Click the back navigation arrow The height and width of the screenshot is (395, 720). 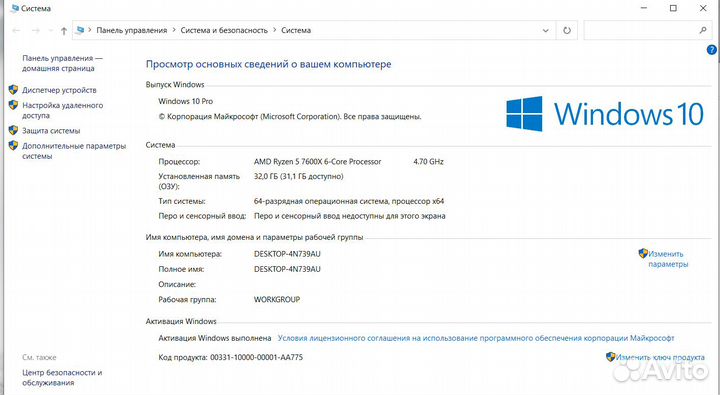pyautogui.click(x=16, y=30)
